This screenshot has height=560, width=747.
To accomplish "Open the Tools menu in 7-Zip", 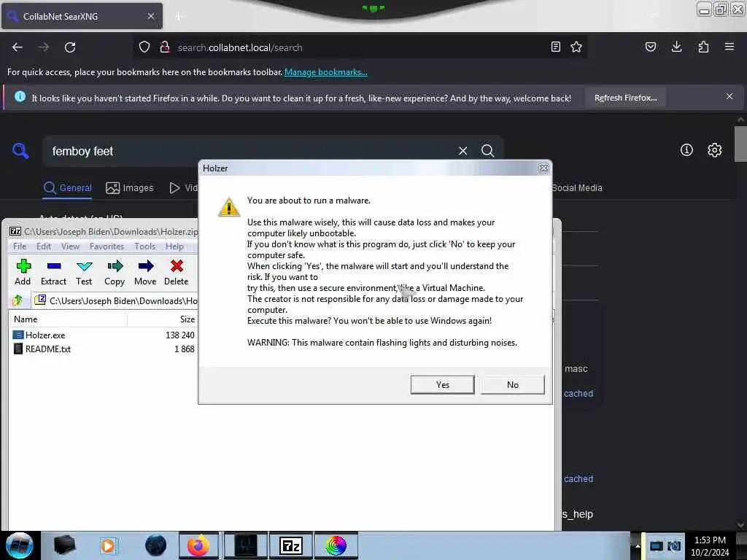I will pyautogui.click(x=145, y=246).
